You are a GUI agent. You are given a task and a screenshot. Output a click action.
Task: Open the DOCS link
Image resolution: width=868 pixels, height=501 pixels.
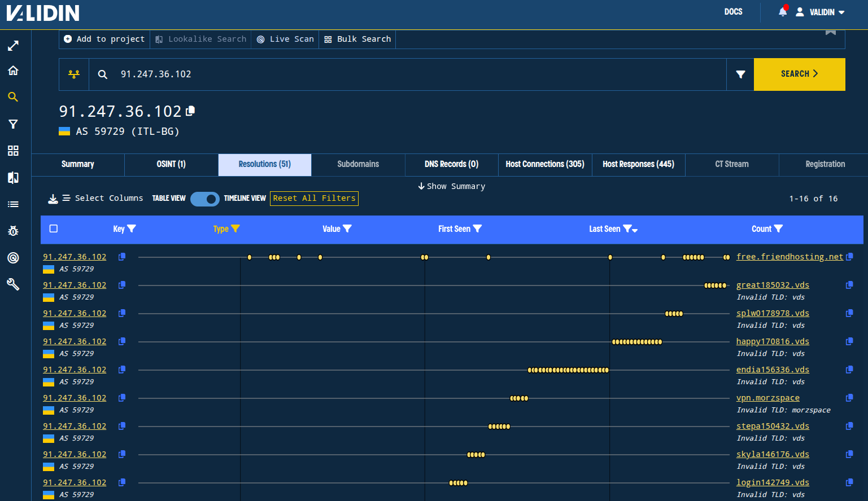(x=733, y=12)
